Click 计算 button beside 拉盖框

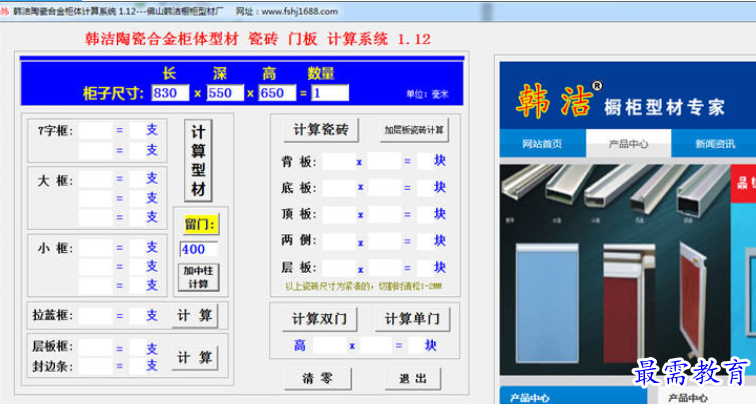[195, 316]
